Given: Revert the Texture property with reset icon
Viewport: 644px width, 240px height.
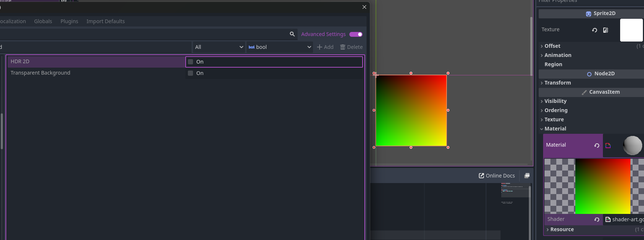Looking at the screenshot, I should (x=594, y=30).
